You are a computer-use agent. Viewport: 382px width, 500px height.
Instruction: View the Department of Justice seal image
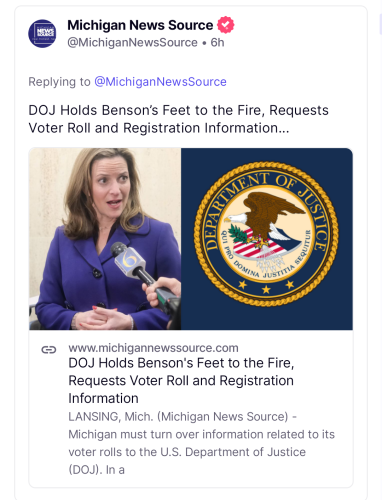[267, 239]
